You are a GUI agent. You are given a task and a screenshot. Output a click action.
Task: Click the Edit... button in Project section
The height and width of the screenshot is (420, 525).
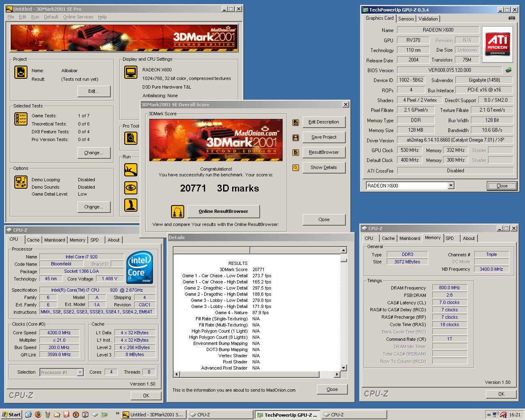point(94,91)
